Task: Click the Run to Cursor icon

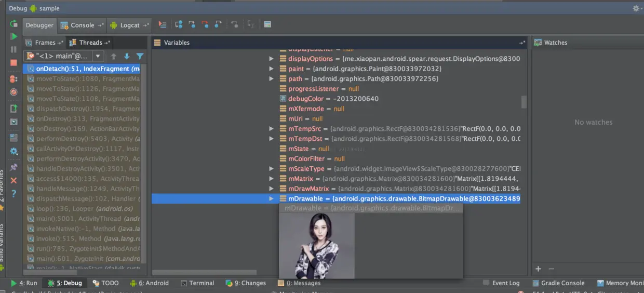Action: (251, 24)
